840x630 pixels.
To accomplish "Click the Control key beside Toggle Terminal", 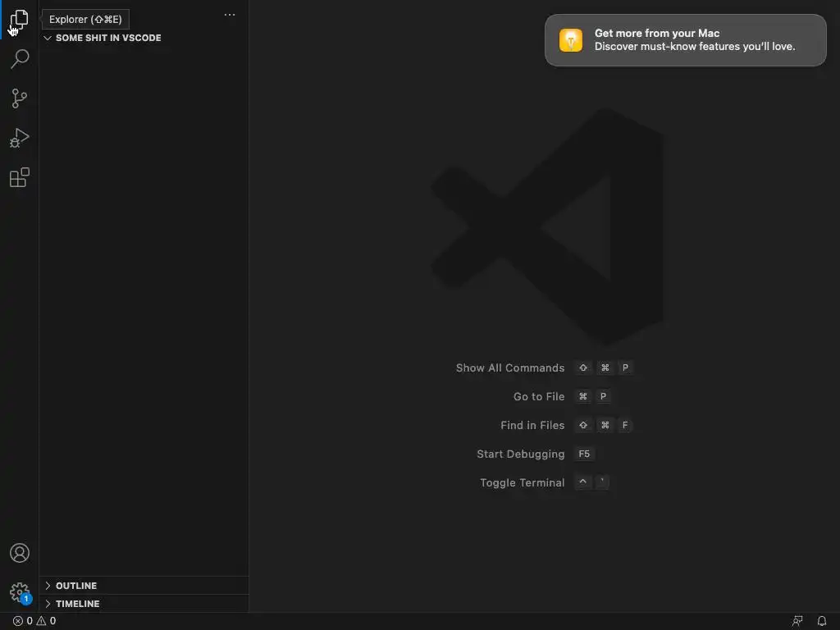I will click(x=583, y=482).
